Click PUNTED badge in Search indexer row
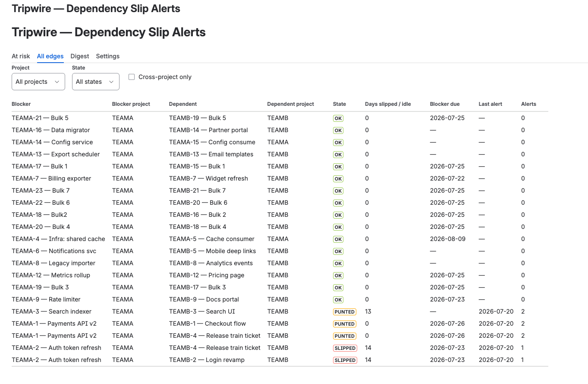The width and height of the screenshot is (588, 384). (x=345, y=312)
